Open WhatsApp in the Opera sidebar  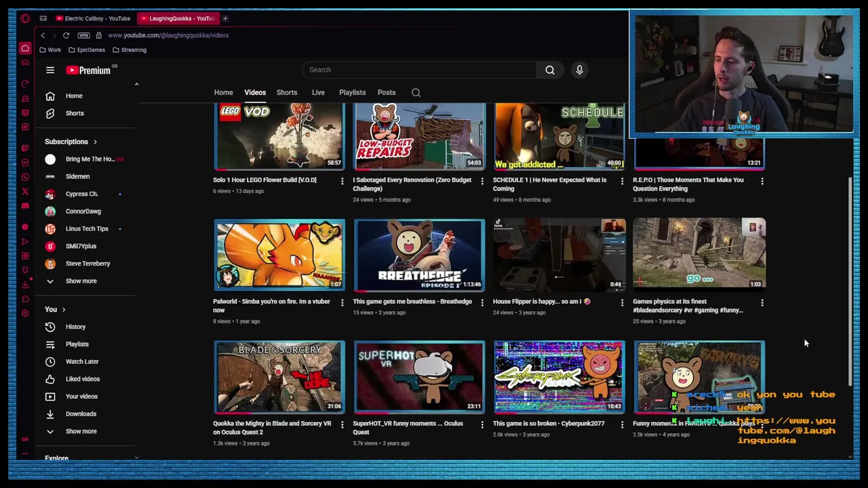point(25,177)
